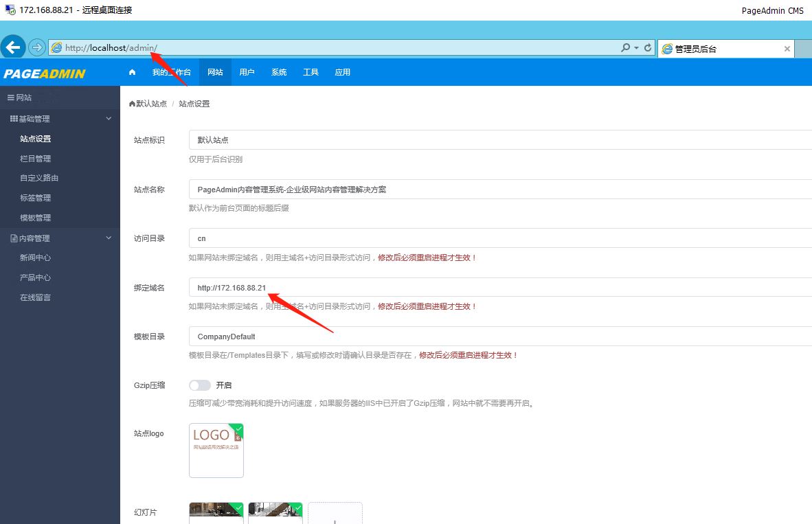Viewport: 812px width, 524px height.
Task: Click the 幻灯片 field label
Action: point(145,512)
